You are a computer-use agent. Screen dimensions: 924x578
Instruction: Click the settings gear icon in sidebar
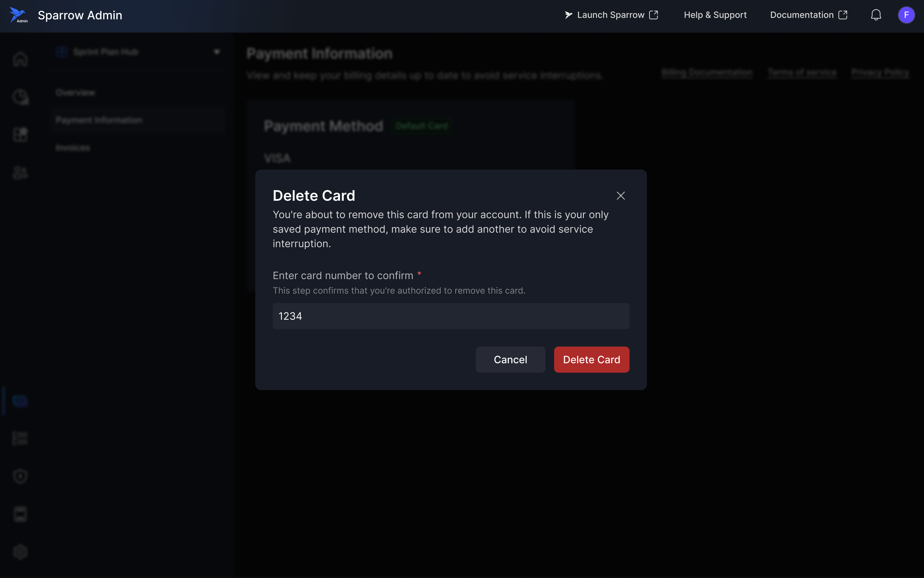(x=20, y=552)
